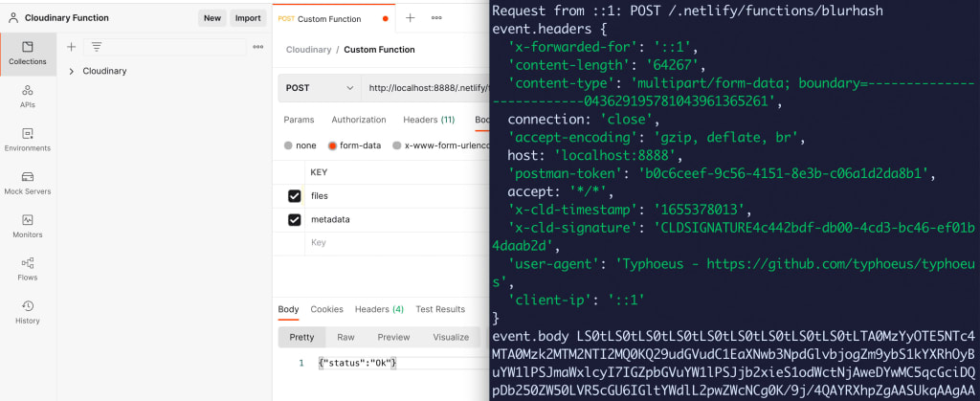Click the 'postman-token' line in the terminal
Screen dimensions: 980x401
(722, 173)
